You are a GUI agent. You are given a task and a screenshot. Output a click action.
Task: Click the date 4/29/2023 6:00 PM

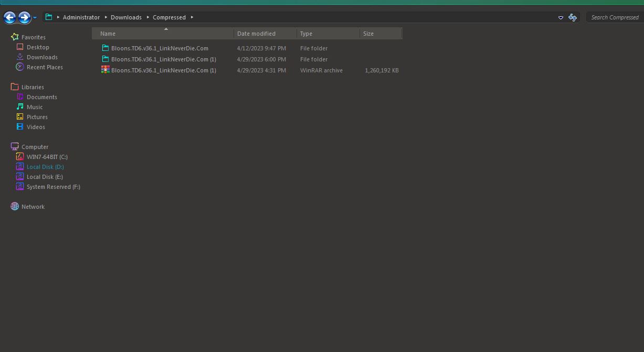tap(261, 59)
